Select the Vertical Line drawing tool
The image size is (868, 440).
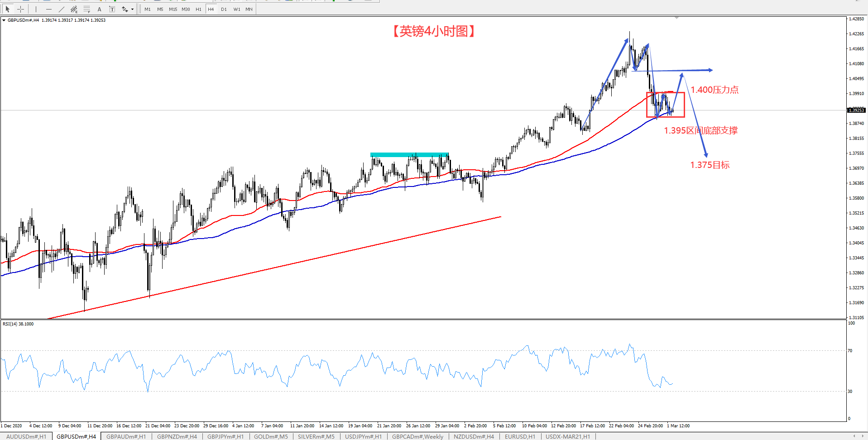click(x=36, y=9)
